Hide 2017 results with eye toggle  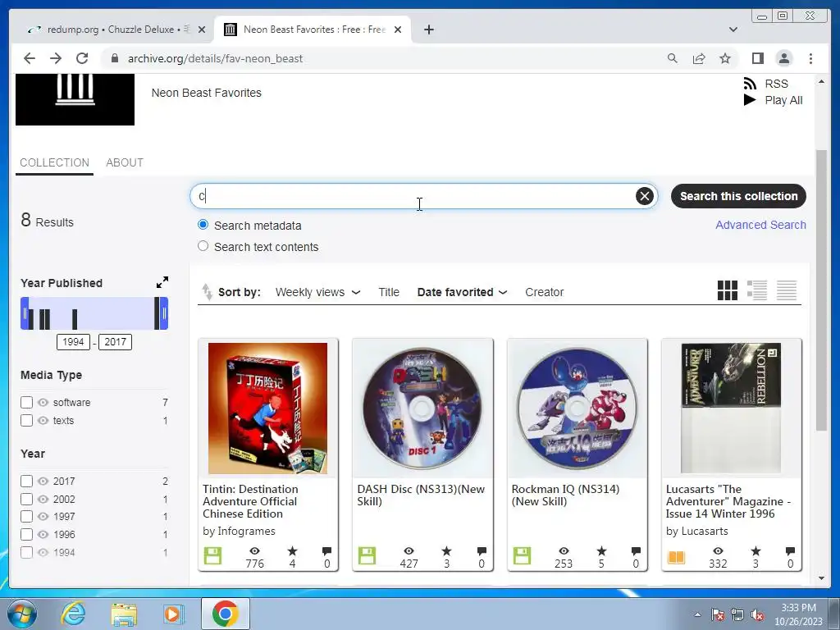[x=43, y=481]
